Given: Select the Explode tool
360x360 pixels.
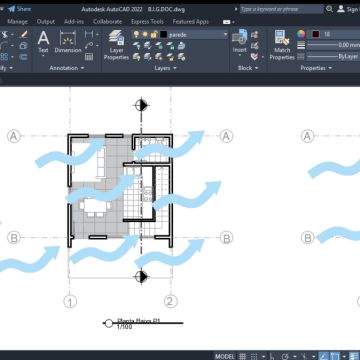Looking at the screenshot, I should (x=24, y=46).
